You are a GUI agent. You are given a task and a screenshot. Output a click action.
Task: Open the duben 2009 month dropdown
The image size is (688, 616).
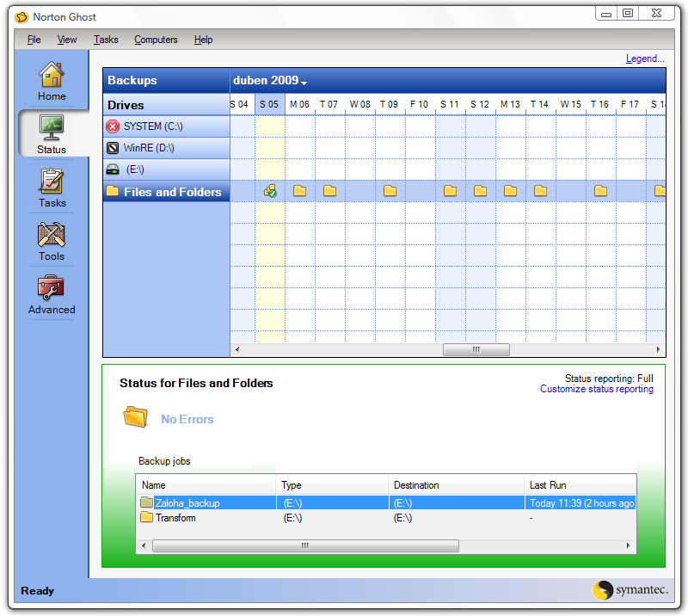(x=270, y=81)
